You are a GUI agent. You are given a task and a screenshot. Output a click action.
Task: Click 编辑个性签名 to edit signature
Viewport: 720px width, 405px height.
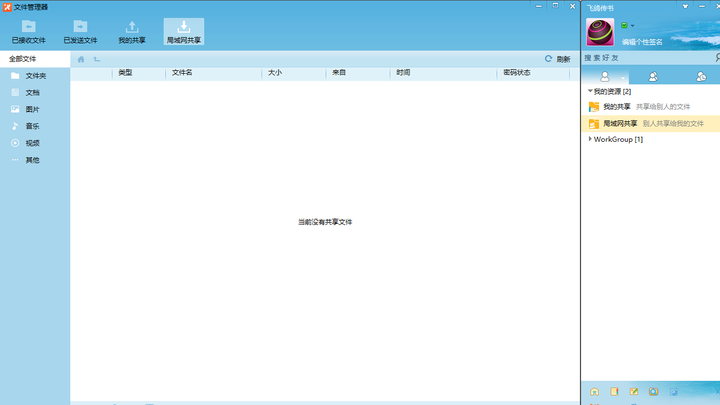click(642, 42)
